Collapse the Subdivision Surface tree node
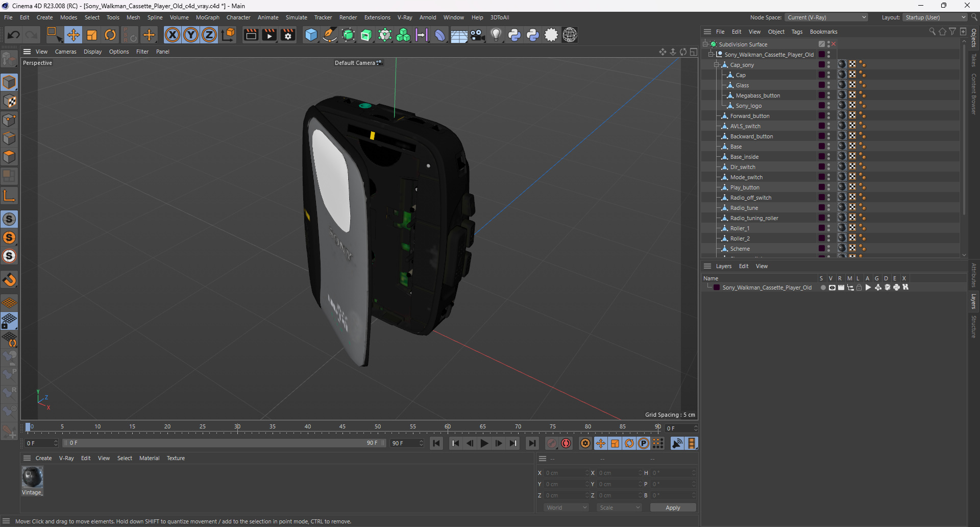The image size is (980, 527). coord(705,44)
